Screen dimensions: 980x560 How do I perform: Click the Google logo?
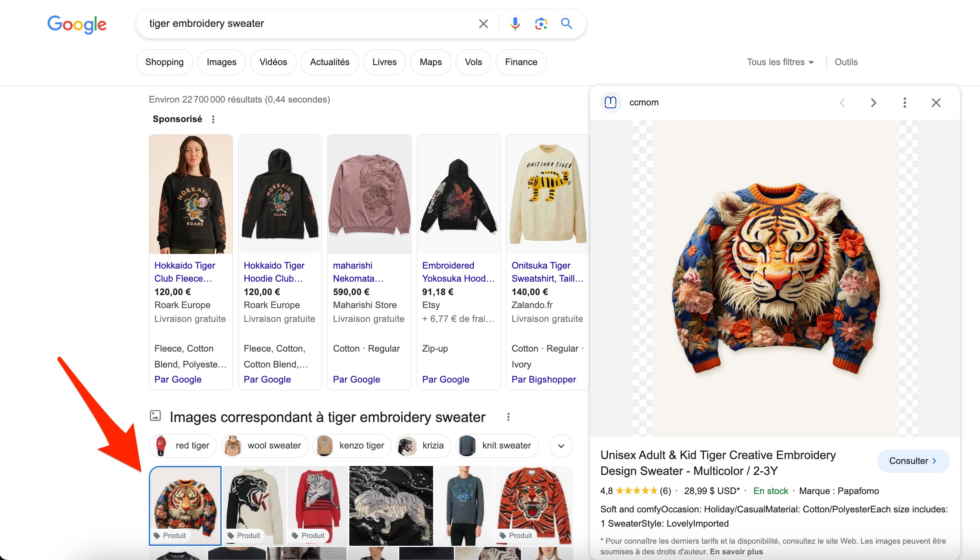click(77, 24)
